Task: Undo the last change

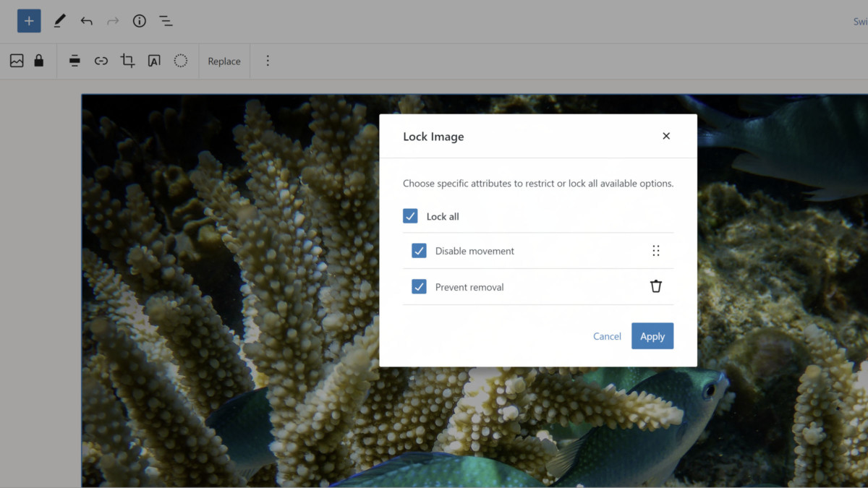Action: click(x=86, y=21)
